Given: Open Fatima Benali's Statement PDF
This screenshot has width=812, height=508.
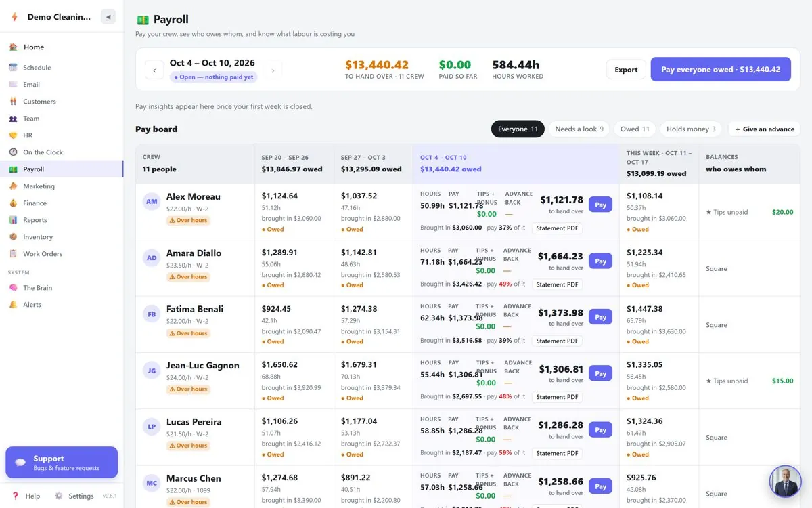Looking at the screenshot, I should tap(558, 341).
